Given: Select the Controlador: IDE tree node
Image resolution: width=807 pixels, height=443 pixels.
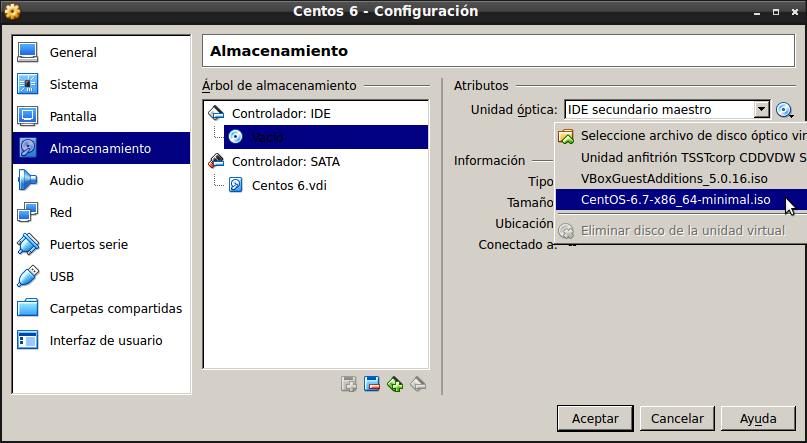Looking at the screenshot, I should [280, 113].
